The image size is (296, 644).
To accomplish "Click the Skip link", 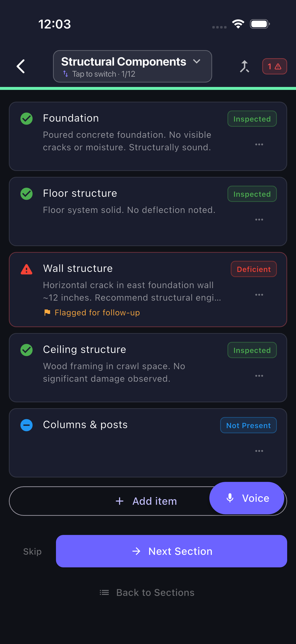I will pos(32,551).
